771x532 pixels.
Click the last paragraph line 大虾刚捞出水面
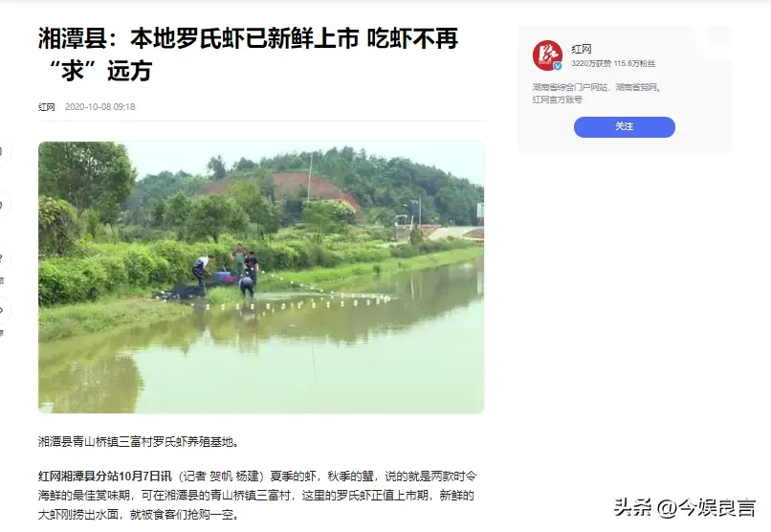pyautogui.click(x=140, y=515)
